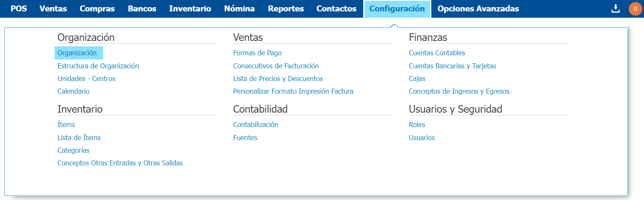Open the POS menu
The image size is (644, 200).
[x=19, y=8]
